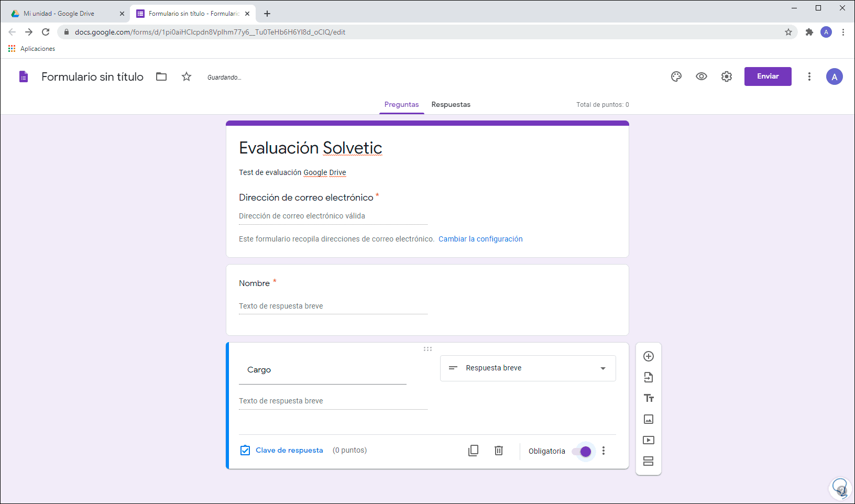This screenshot has height=504, width=855.
Task: Select the Preguntas tab
Action: point(401,105)
